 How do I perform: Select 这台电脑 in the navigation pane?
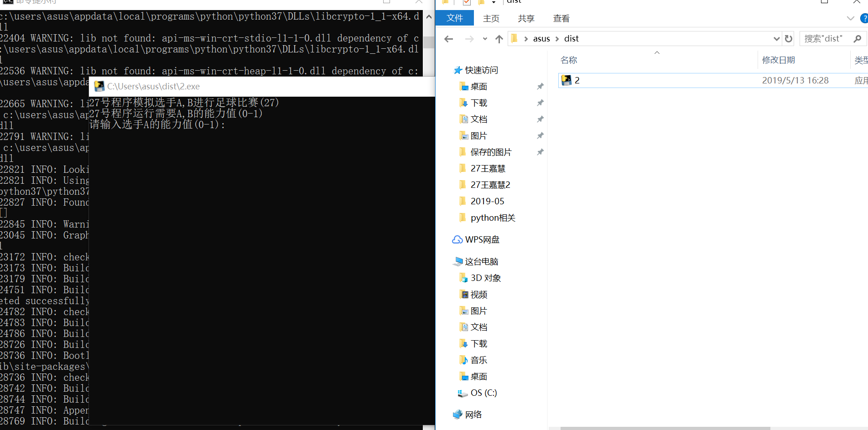(x=481, y=262)
